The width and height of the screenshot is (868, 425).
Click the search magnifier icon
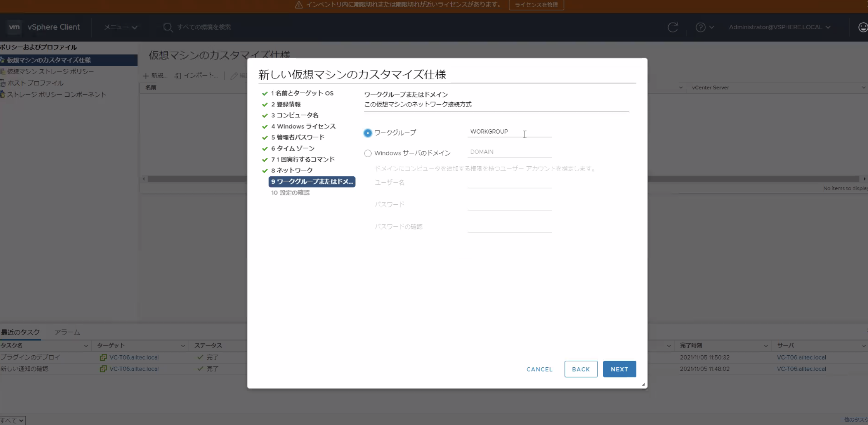tap(167, 27)
